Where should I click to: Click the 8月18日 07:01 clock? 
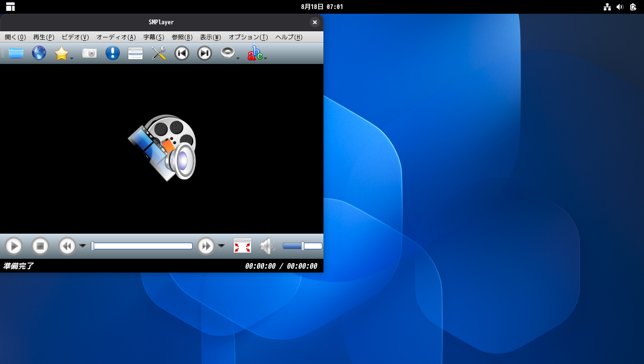point(322,7)
